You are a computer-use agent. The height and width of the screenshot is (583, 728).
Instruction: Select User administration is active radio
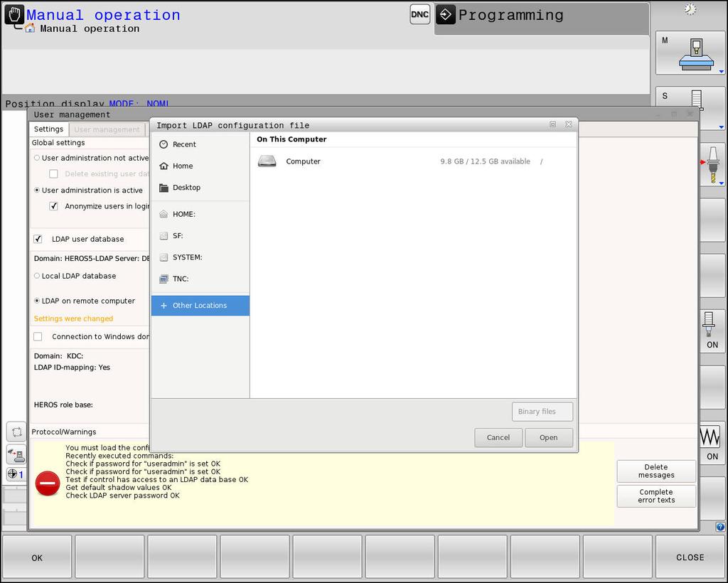tap(37, 191)
